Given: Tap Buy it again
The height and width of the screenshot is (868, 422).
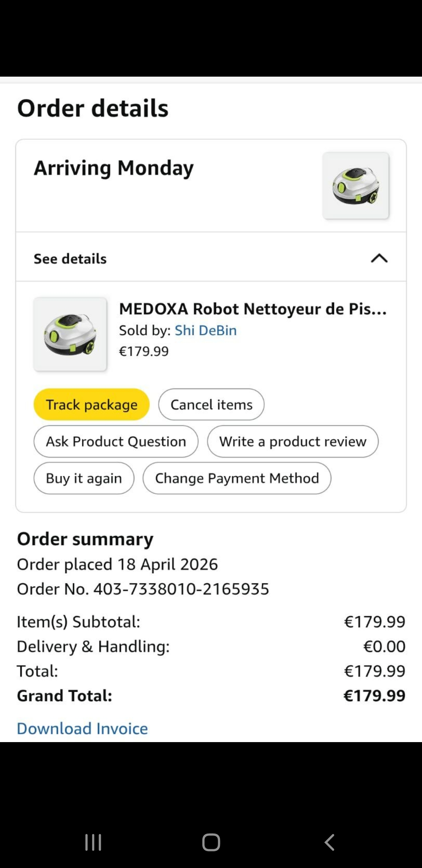Looking at the screenshot, I should click(84, 478).
